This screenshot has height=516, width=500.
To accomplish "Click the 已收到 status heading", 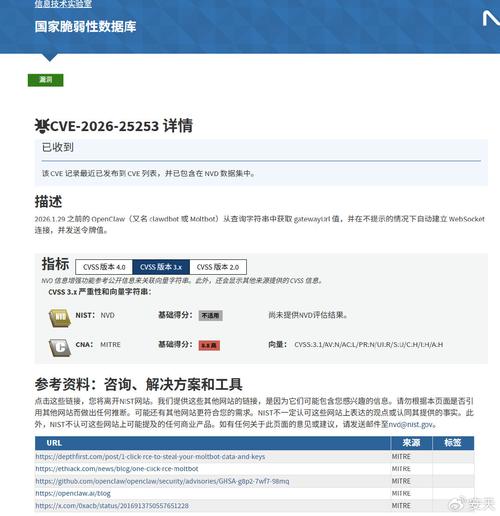I will click(x=57, y=147).
